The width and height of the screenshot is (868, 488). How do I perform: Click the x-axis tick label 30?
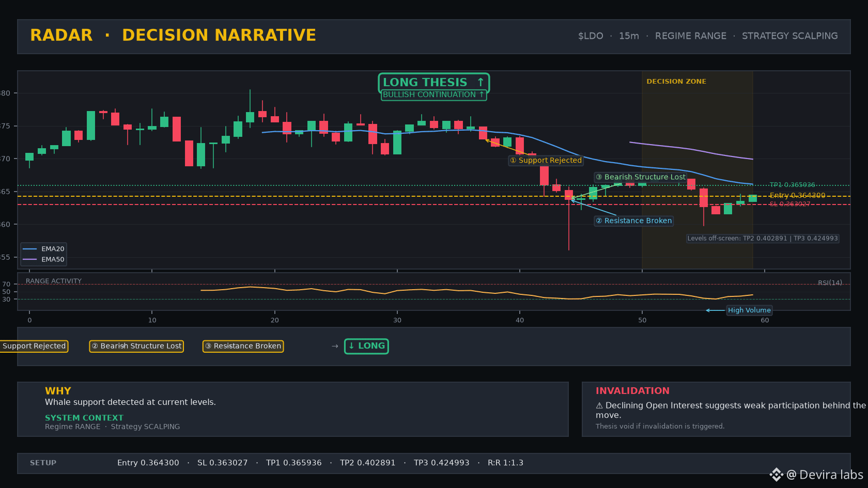pyautogui.click(x=397, y=321)
